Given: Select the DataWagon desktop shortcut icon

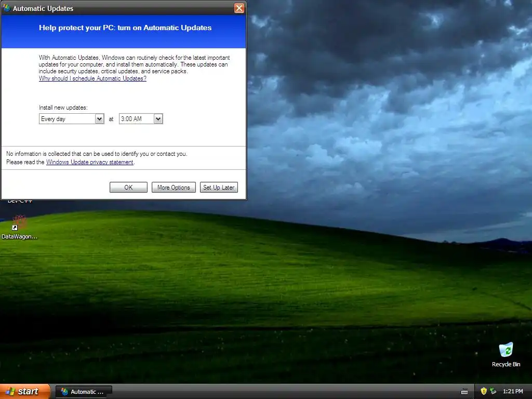Looking at the screenshot, I should [x=19, y=227].
